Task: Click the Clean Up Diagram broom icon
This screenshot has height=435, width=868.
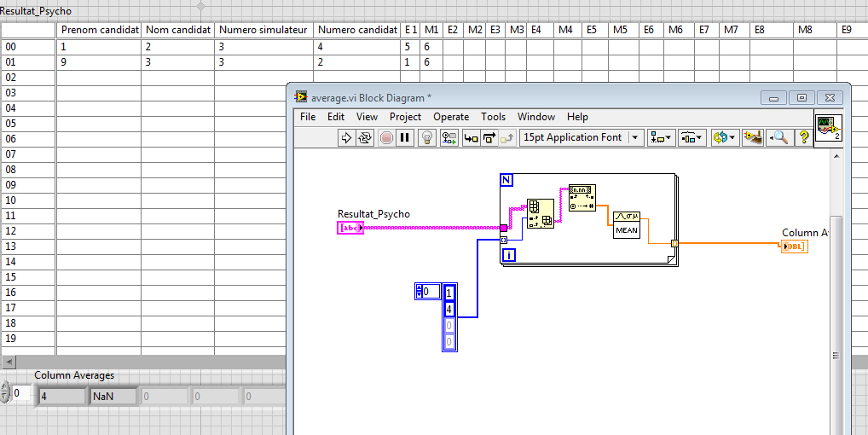Action: coord(751,137)
